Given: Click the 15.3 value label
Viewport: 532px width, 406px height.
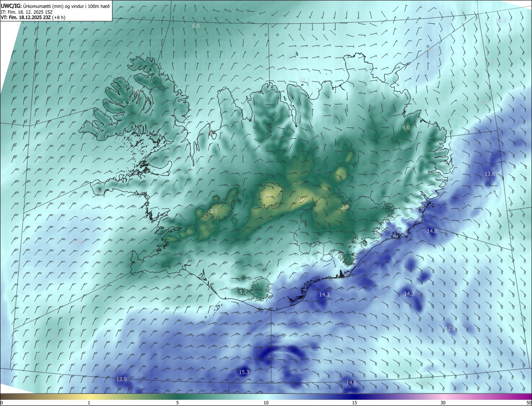Looking at the screenshot, I should pyautogui.click(x=244, y=372).
